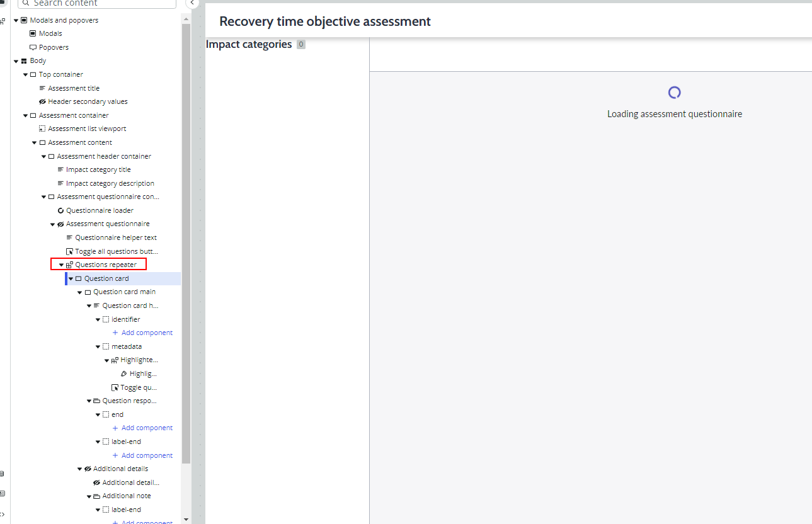
Task: Collapse the Question card main node
Action: point(79,292)
